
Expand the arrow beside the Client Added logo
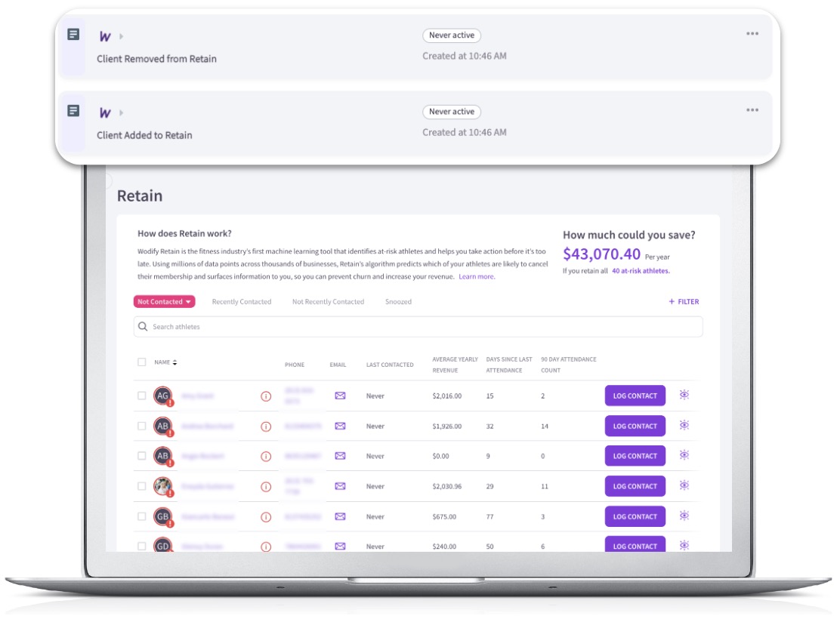(x=122, y=113)
